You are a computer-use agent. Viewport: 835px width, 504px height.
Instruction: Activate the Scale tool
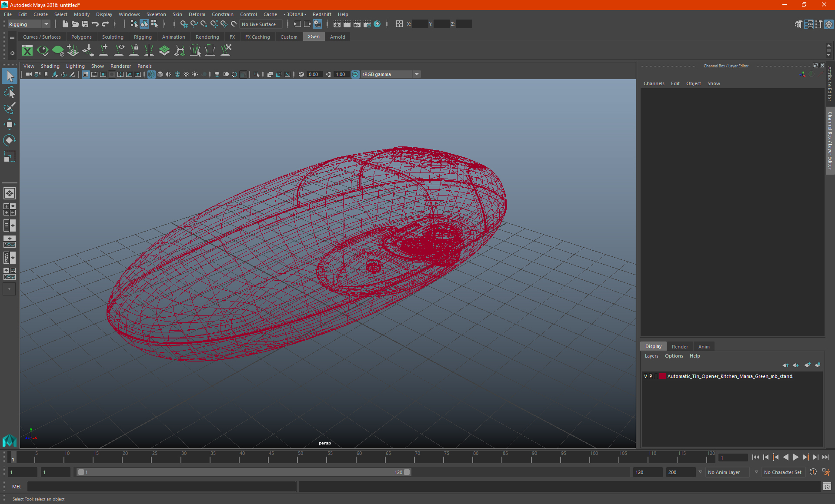(x=10, y=156)
